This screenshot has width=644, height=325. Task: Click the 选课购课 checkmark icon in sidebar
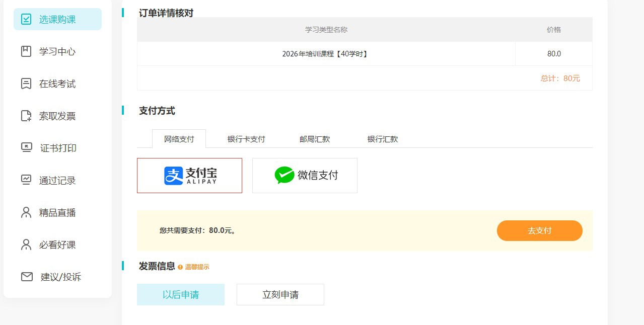click(x=26, y=19)
